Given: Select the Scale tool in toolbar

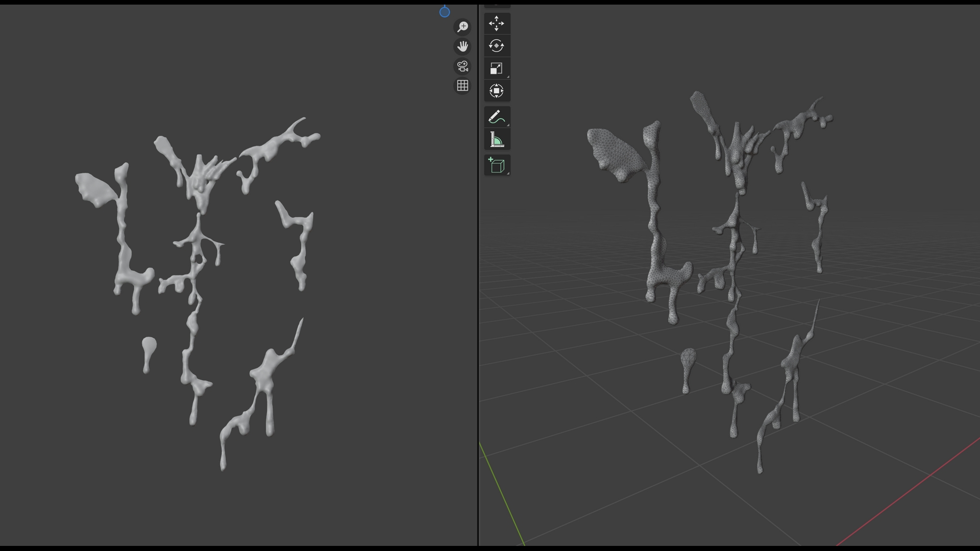Looking at the screenshot, I should pos(497,68).
